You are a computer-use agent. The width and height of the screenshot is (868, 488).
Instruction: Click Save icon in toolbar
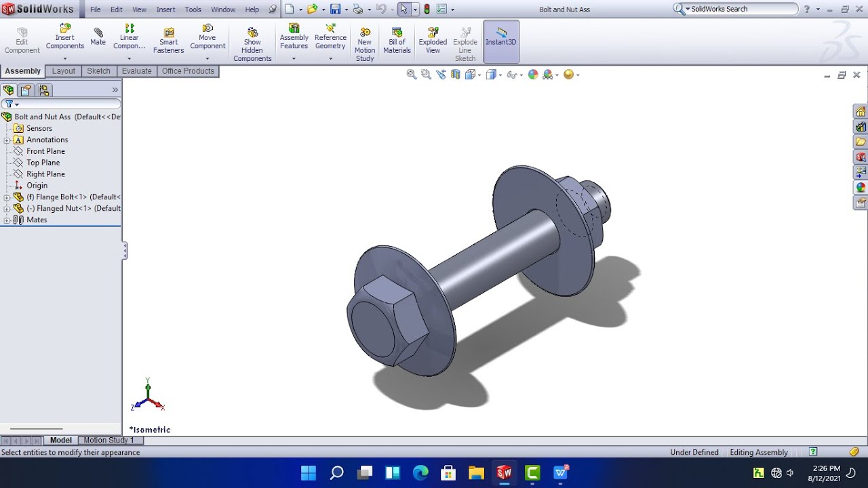tap(335, 9)
